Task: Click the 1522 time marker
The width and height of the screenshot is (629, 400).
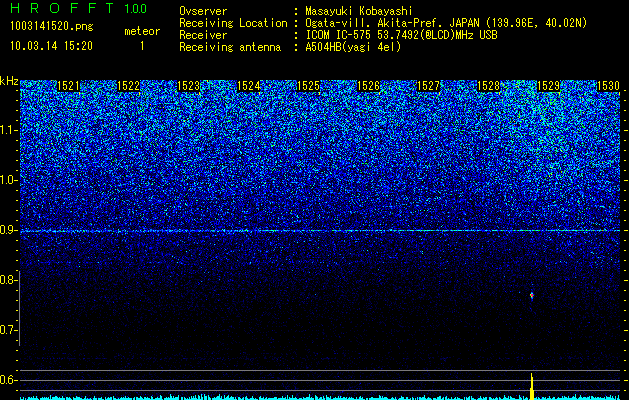Action: (x=128, y=86)
